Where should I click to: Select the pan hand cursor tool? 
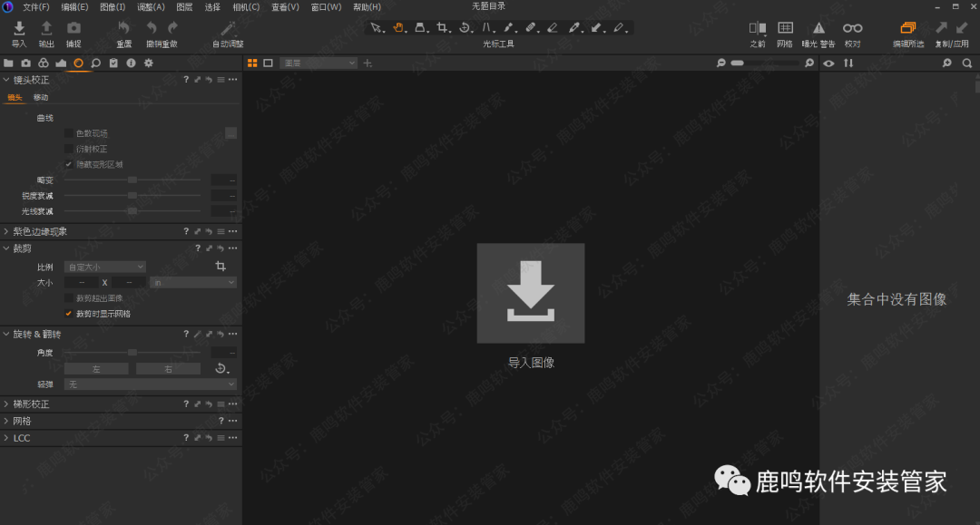[x=398, y=28]
